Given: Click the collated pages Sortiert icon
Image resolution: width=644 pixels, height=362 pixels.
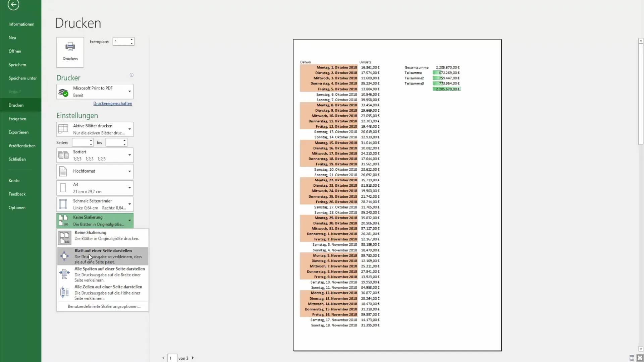Looking at the screenshot, I should pyautogui.click(x=63, y=155).
